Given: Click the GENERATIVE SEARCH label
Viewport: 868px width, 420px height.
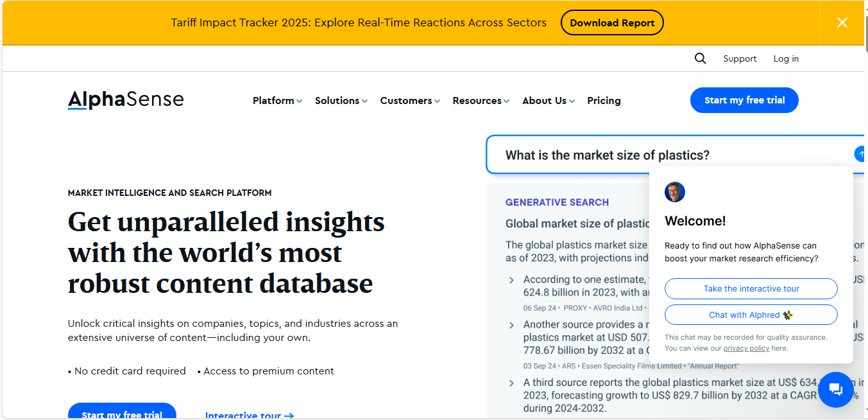Looking at the screenshot, I should click(557, 202).
